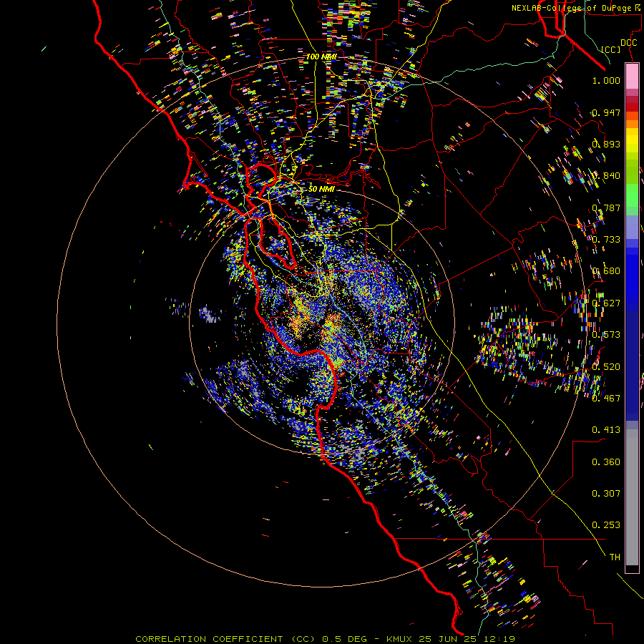The height and width of the screenshot is (644, 644).
Task: Click the [CC] label beside the color scale
Action: (x=611, y=49)
